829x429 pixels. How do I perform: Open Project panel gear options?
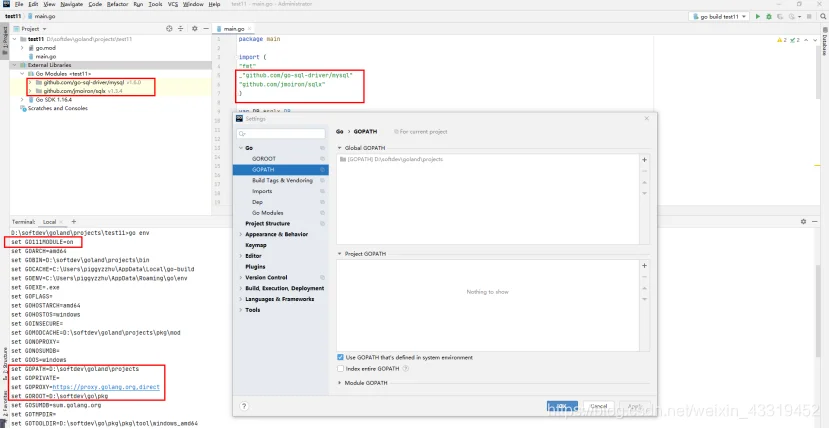195,29
